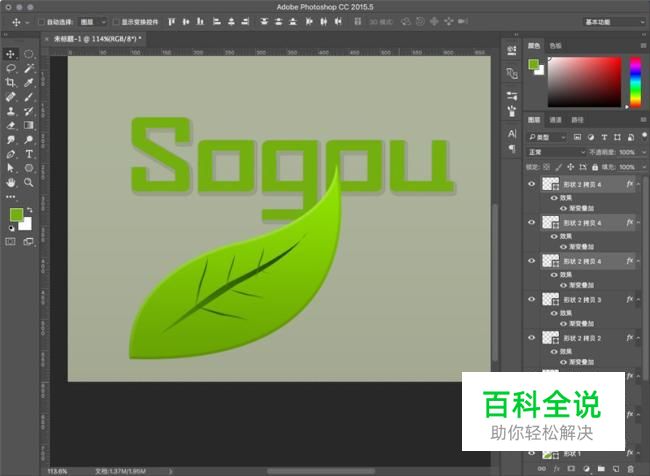The height and width of the screenshot is (476, 650).
Task: Toggle Quick Mask mode icon
Action: (10, 242)
